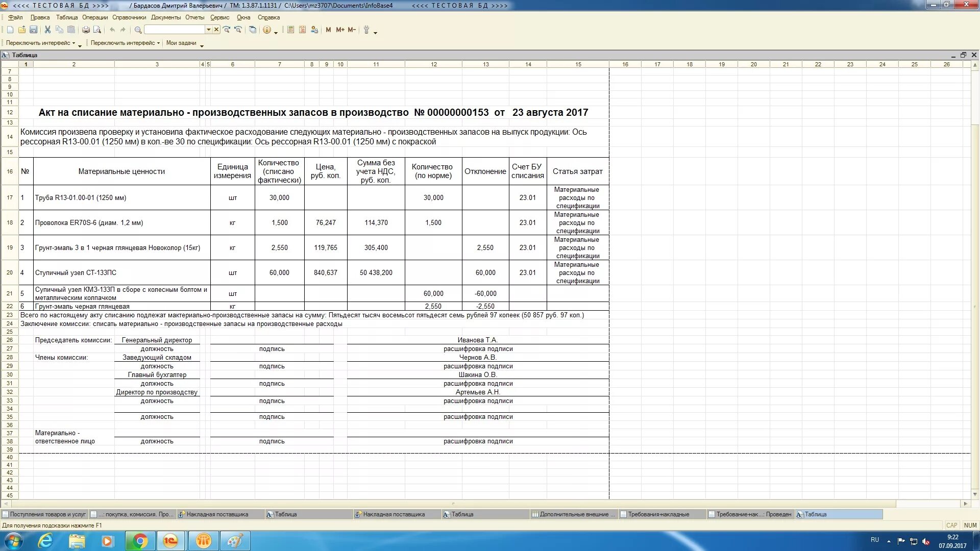Switch to Дополнительные внешние tab

click(574, 514)
